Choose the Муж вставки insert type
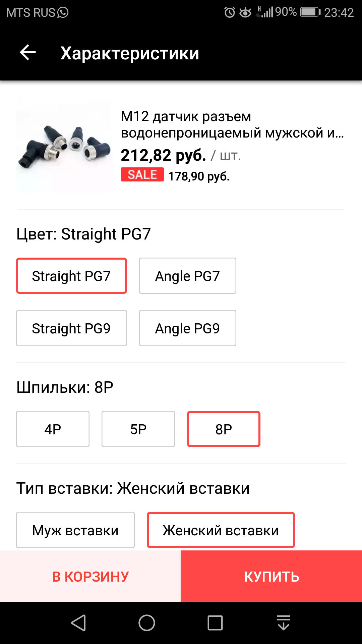This screenshot has width=362, height=644. tap(75, 530)
